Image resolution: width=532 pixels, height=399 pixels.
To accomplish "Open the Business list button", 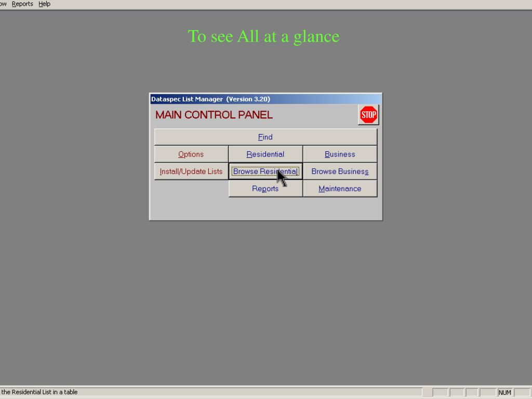I will pos(340,154).
